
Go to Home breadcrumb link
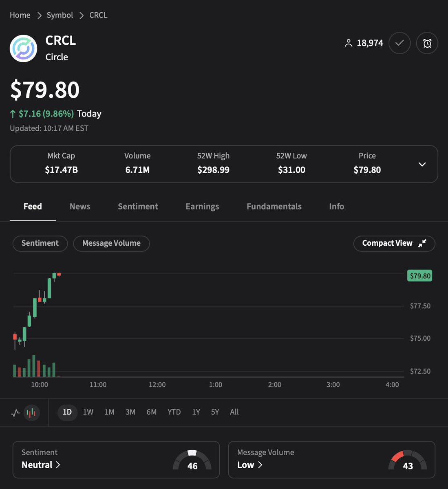(20, 15)
